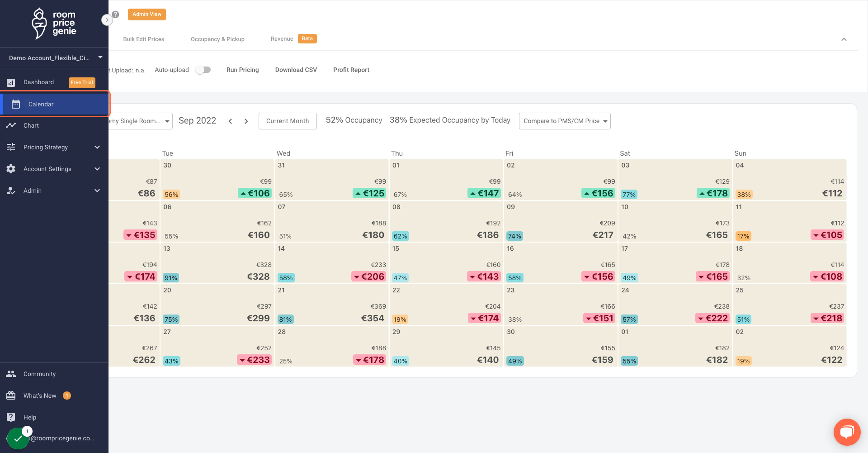Click the RoomPriceGenie logo
Viewport: 868px width, 453px height.
(54, 23)
